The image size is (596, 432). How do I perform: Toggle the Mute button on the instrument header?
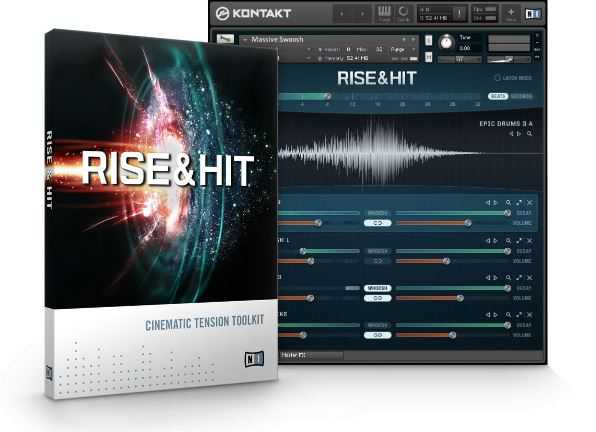pos(428,57)
